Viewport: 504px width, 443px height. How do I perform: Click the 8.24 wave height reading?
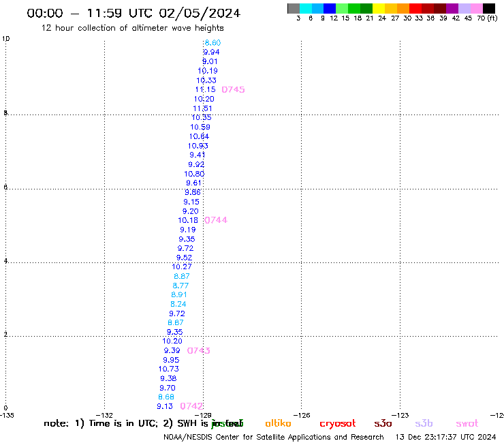tap(178, 304)
